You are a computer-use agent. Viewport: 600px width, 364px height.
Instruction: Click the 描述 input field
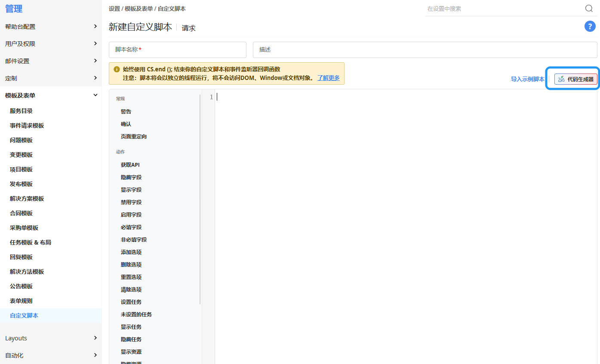pyautogui.click(x=425, y=50)
